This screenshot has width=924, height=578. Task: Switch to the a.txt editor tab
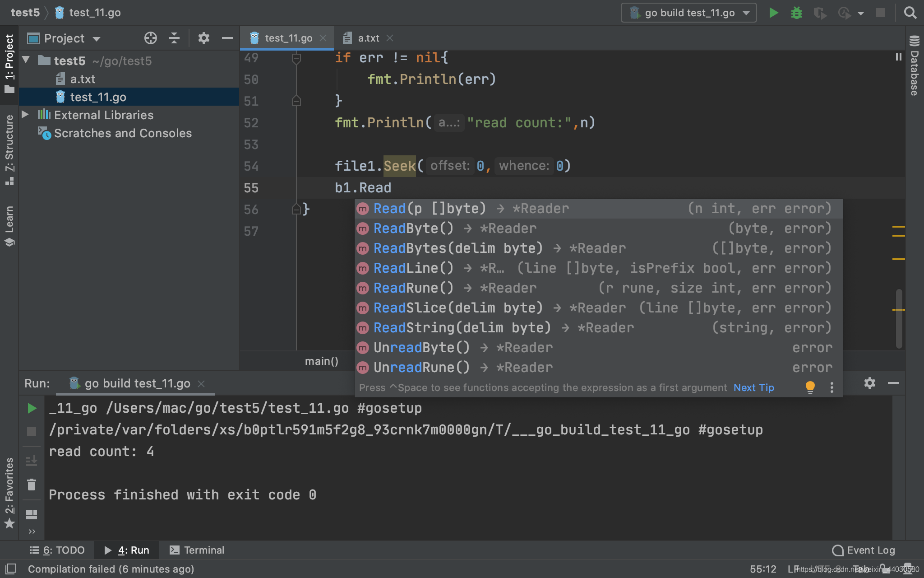(368, 38)
